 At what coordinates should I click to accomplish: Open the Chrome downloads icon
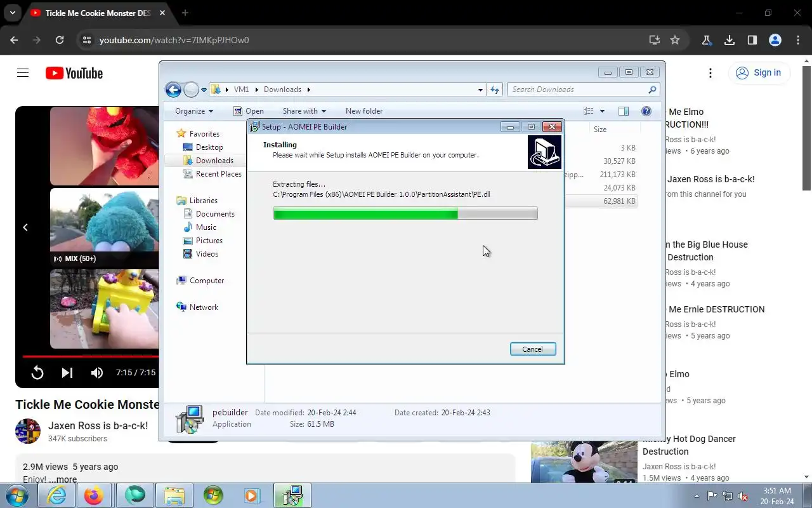point(730,40)
